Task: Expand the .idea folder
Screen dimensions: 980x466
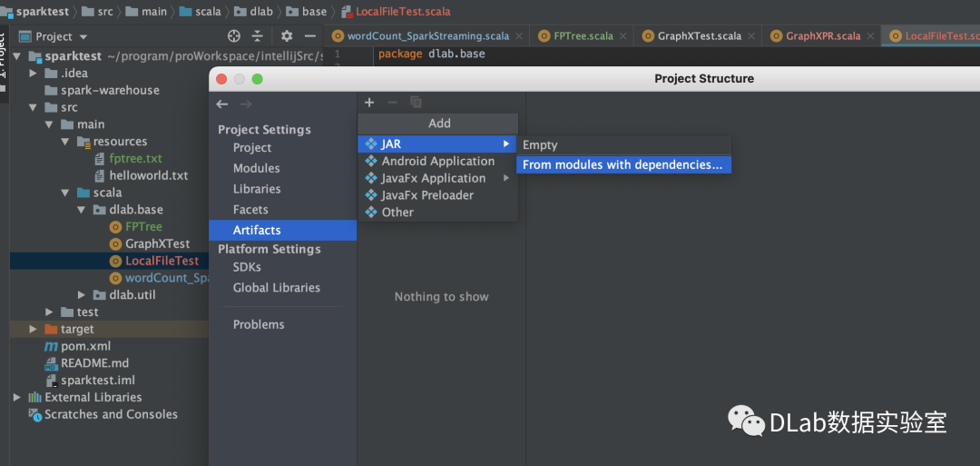Action: 34,73
